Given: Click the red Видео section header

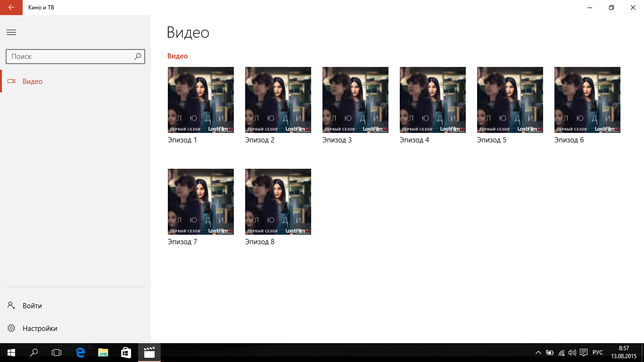Looking at the screenshot, I should point(178,56).
